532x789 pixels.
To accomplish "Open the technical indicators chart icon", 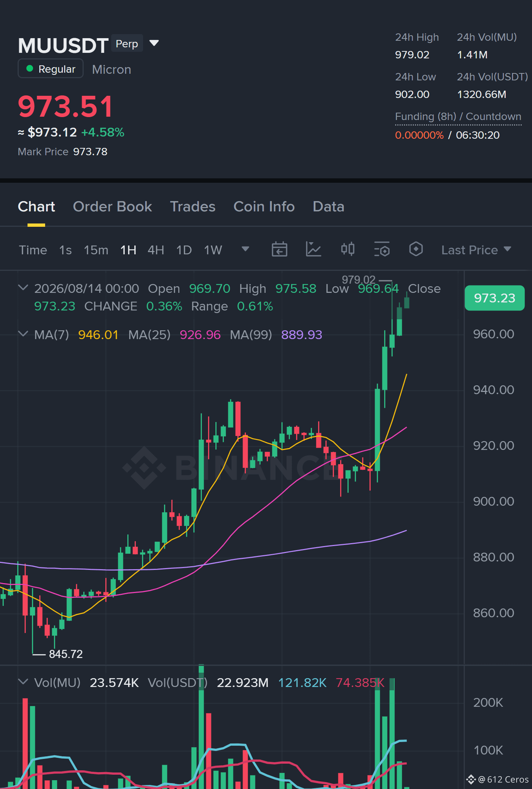I will [x=313, y=250].
